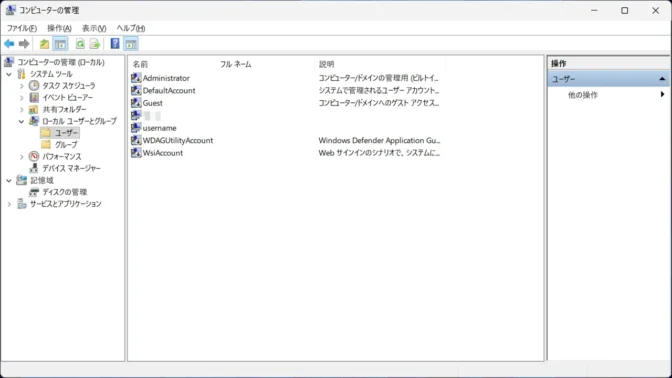Click the システム ツール icon
The height and width of the screenshot is (378, 672).
(x=21, y=74)
